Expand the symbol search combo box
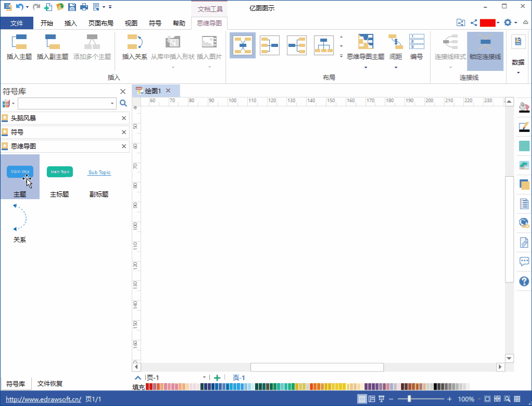The width and height of the screenshot is (532, 406). pyautogui.click(x=112, y=103)
